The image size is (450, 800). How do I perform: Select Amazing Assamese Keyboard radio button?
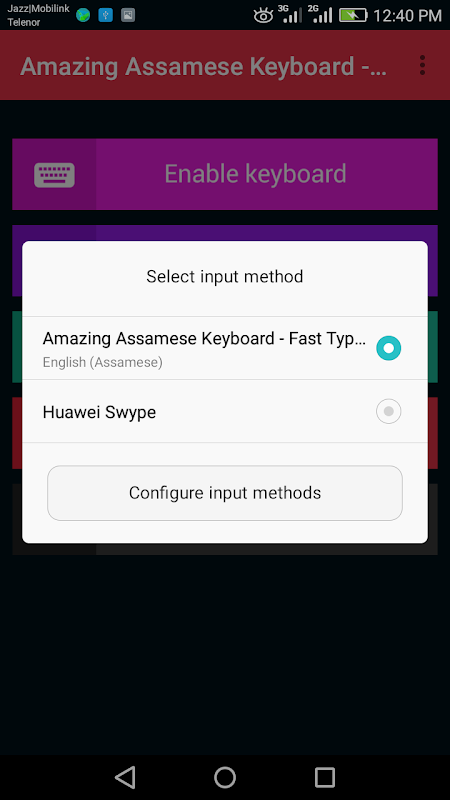(x=389, y=348)
